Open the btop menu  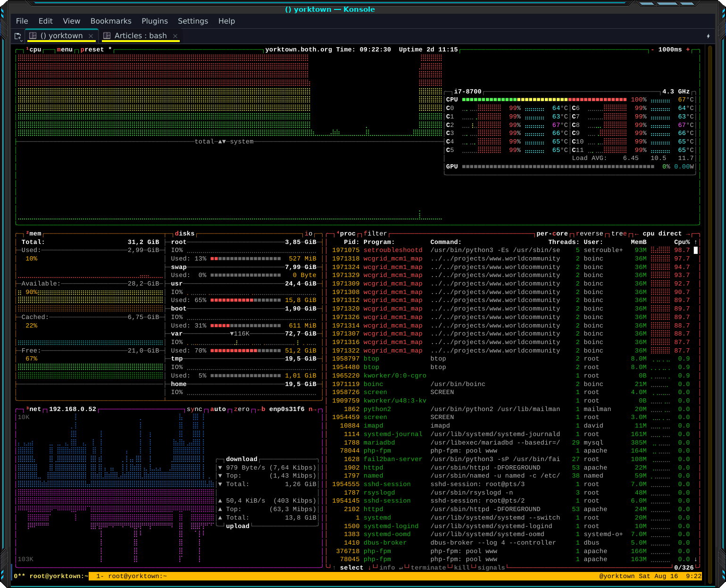tap(65, 50)
